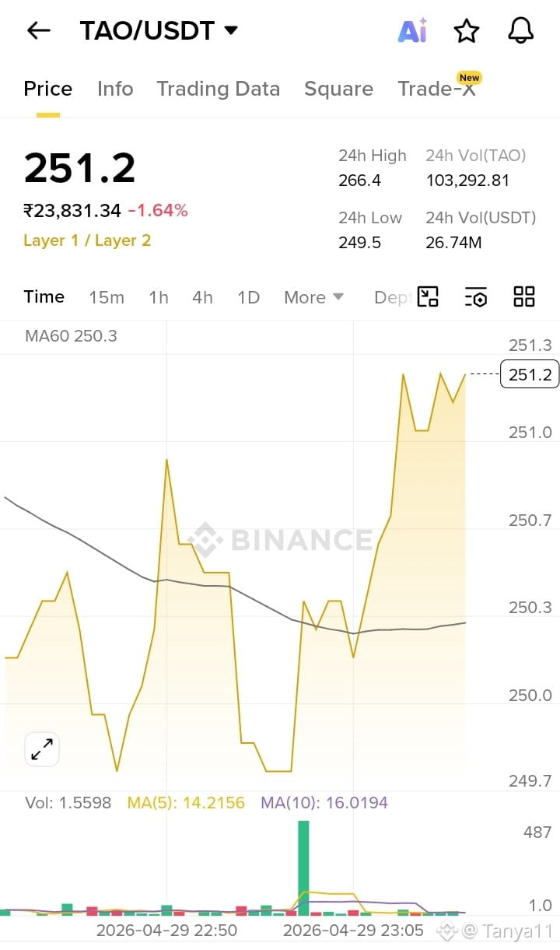Tap the back arrow icon
The image size is (560, 950).
(38, 30)
